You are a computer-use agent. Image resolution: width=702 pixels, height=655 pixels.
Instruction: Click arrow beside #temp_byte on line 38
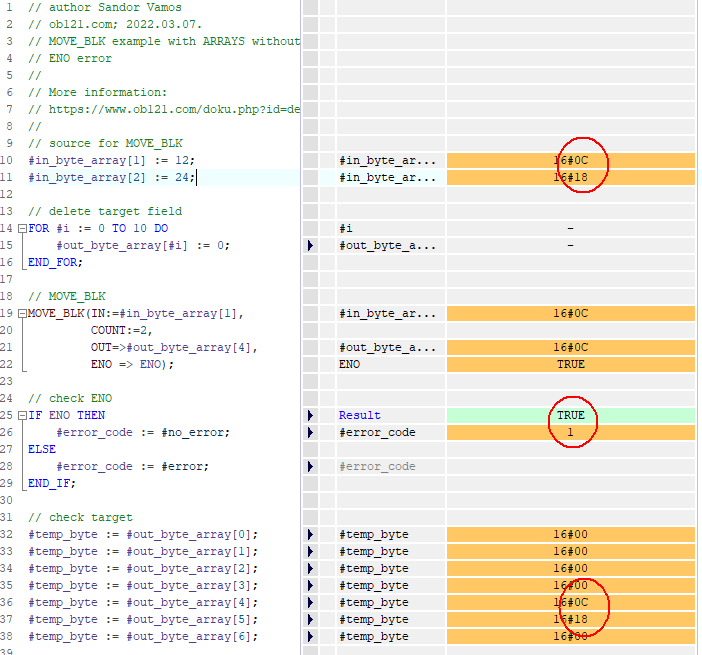pos(309,636)
